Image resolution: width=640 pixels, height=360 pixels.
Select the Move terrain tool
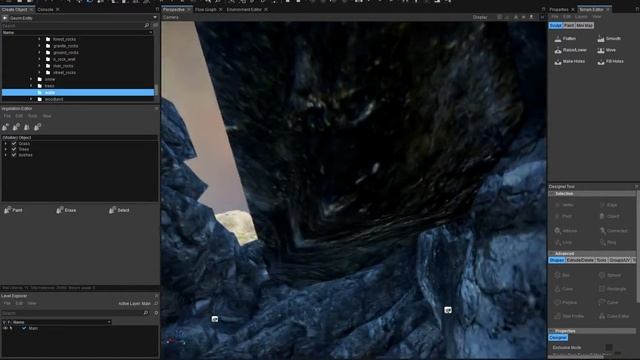point(607,50)
